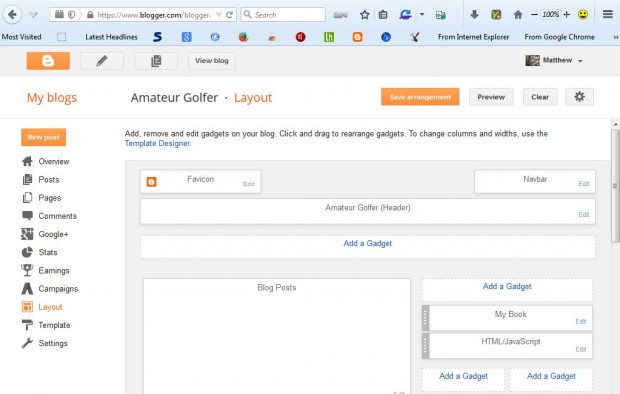Grab the HTML/JavaScript gadget drag handle

pos(425,346)
